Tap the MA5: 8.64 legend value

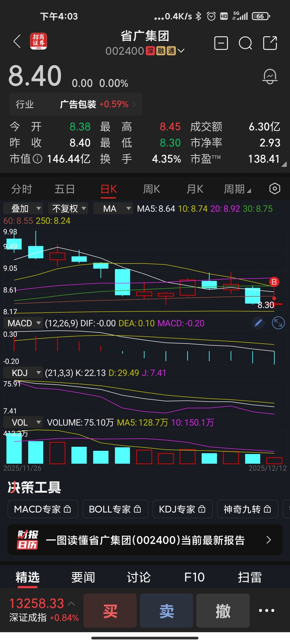tap(156, 208)
